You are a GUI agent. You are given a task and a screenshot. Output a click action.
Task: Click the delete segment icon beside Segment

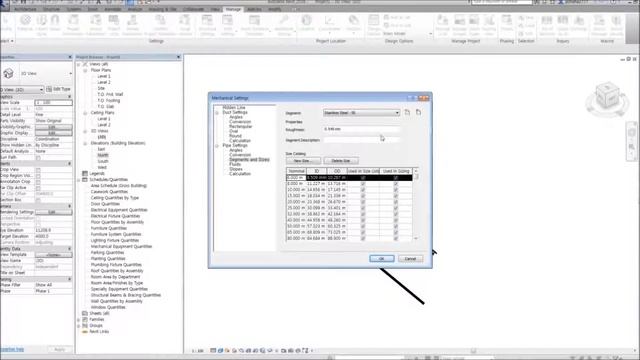pos(418,112)
